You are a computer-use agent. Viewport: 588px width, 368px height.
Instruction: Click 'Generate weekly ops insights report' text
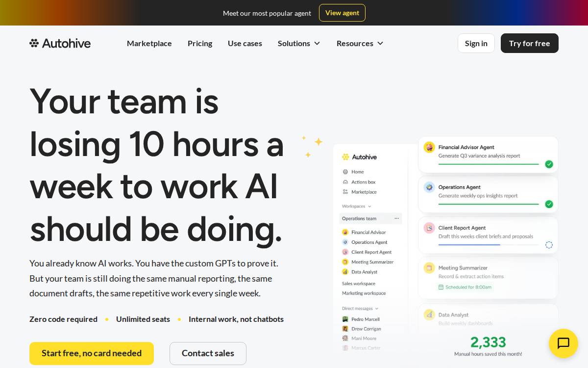pos(478,196)
